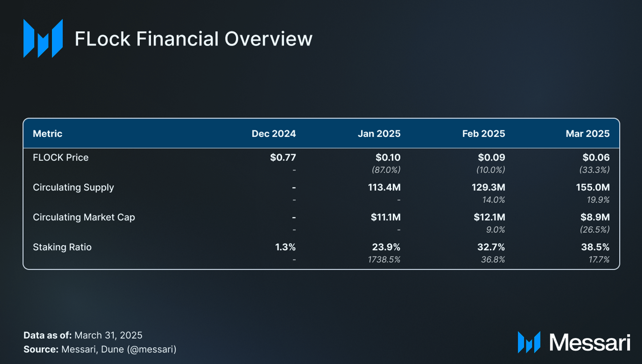Click the $12.1M market cap value
This screenshot has height=364, width=642.
pyautogui.click(x=489, y=217)
